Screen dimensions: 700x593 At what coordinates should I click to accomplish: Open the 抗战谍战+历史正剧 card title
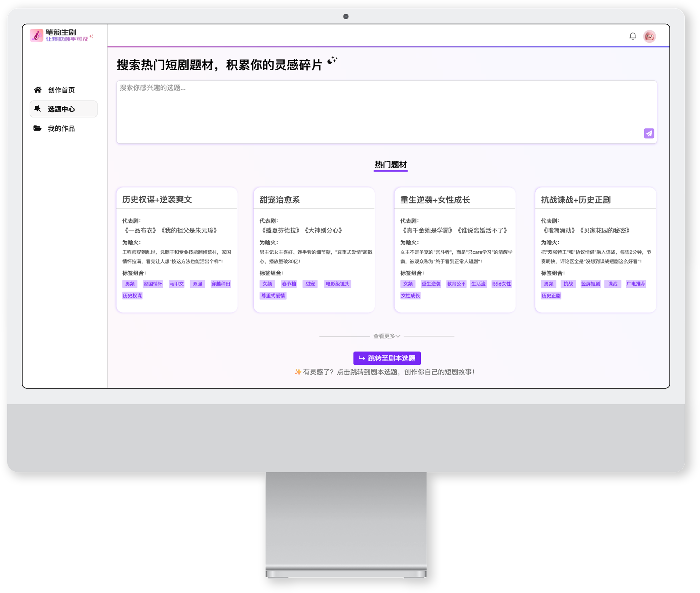pyautogui.click(x=575, y=200)
